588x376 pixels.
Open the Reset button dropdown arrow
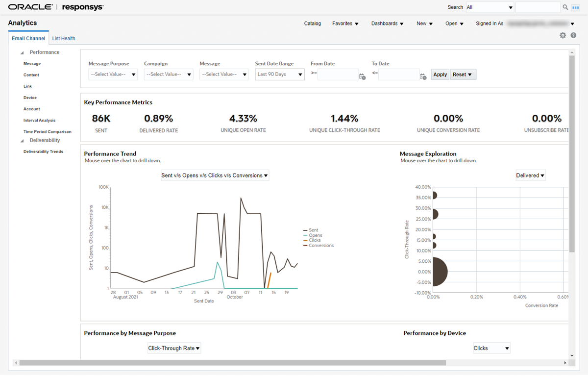coord(470,74)
